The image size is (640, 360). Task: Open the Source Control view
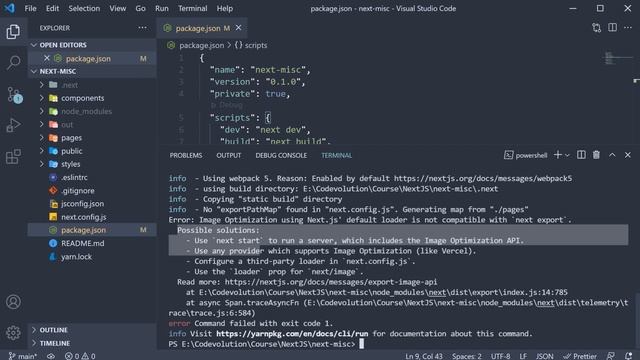point(14,95)
